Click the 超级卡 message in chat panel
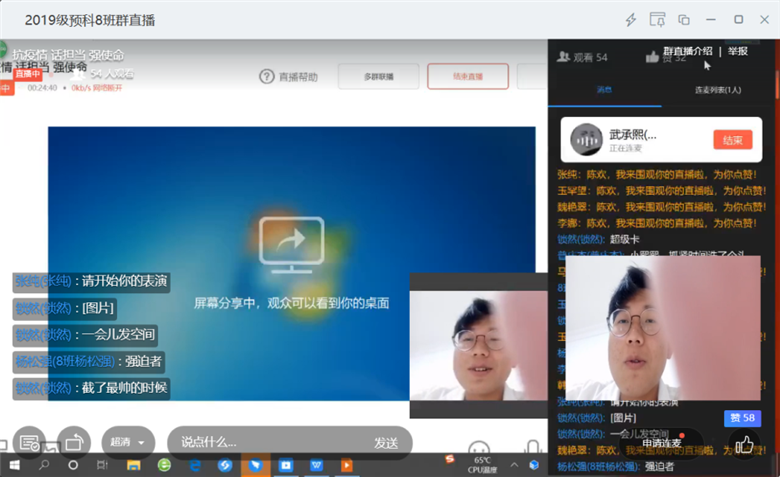The width and height of the screenshot is (780, 477). click(598, 240)
